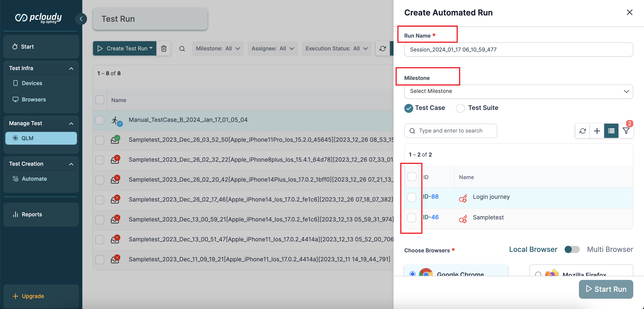Screen dimensions: 644x309
Task: Click the Run Name input field
Action: click(x=519, y=49)
